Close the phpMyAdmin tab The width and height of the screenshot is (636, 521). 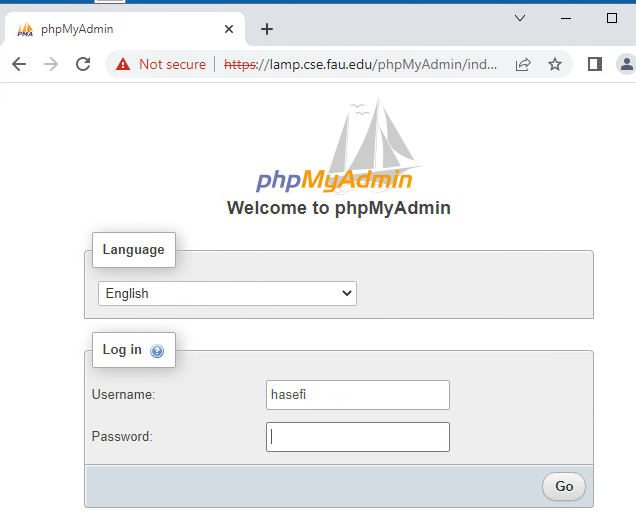click(229, 29)
